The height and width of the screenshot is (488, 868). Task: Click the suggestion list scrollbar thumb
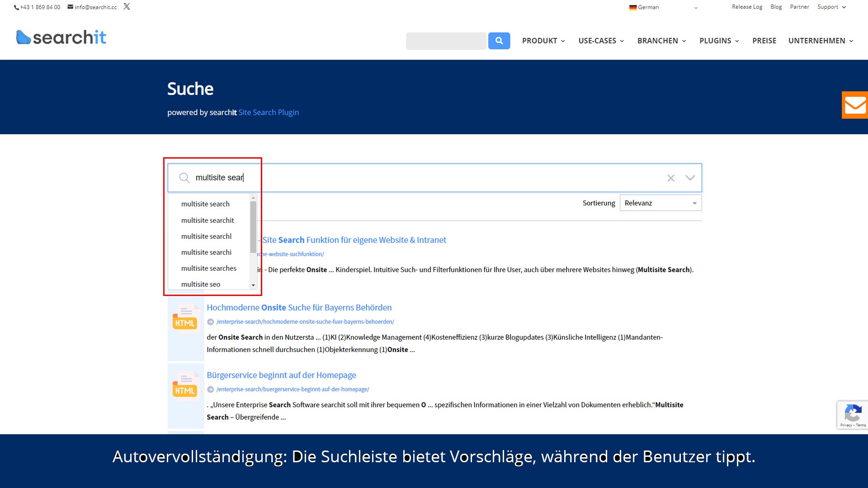(x=253, y=227)
